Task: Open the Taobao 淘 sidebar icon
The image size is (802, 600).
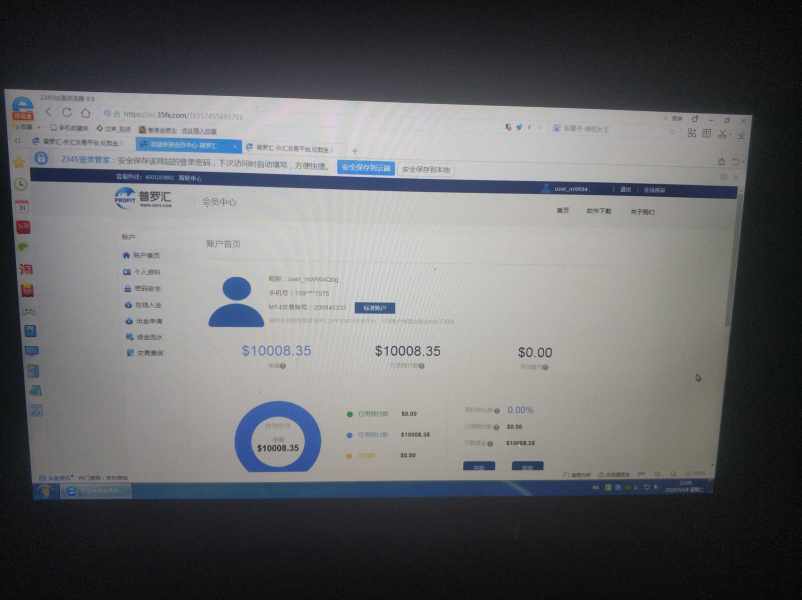Action: [26, 267]
